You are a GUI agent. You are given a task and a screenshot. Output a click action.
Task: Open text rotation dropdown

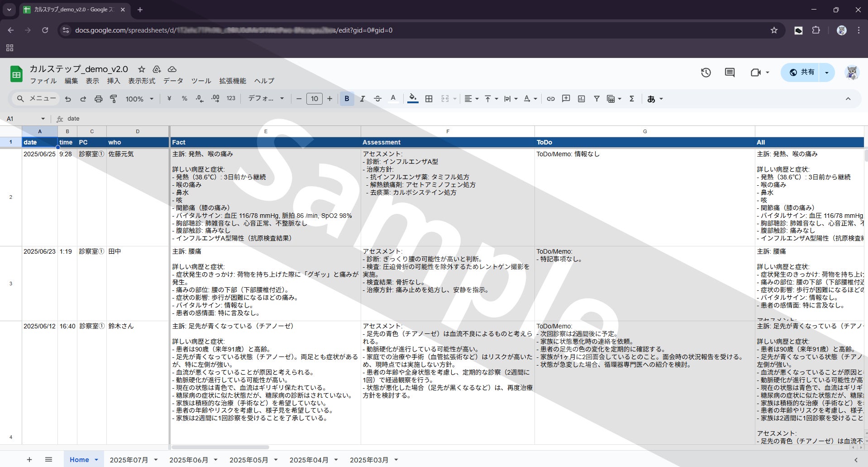click(x=530, y=99)
